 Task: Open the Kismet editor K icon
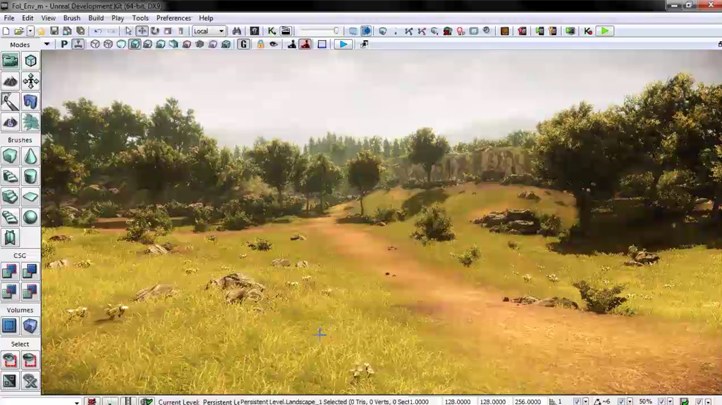(272, 31)
